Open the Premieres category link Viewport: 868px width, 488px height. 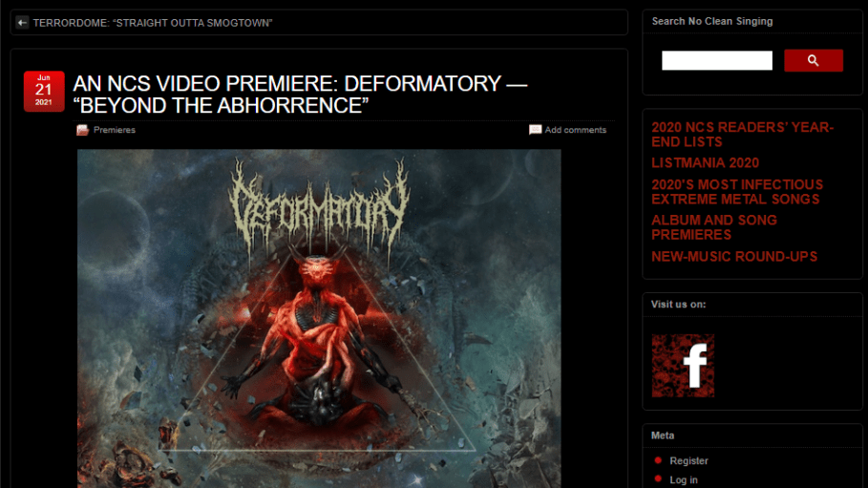[114, 130]
